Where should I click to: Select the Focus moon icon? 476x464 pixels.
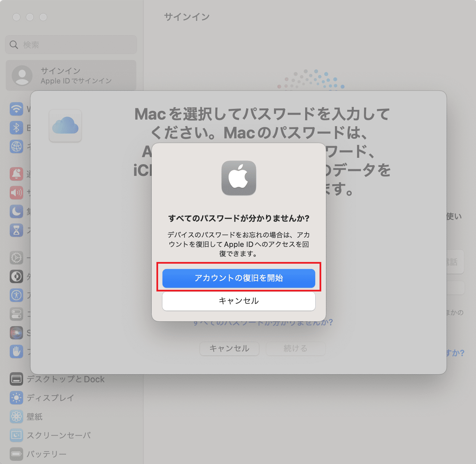pyautogui.click(x=16, y=211)
